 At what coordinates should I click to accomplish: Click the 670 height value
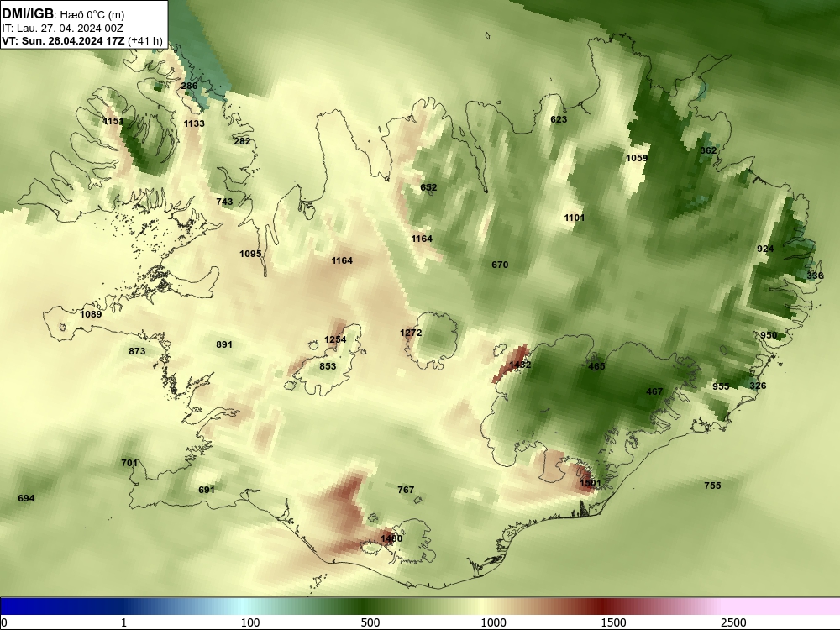(500, 265)
